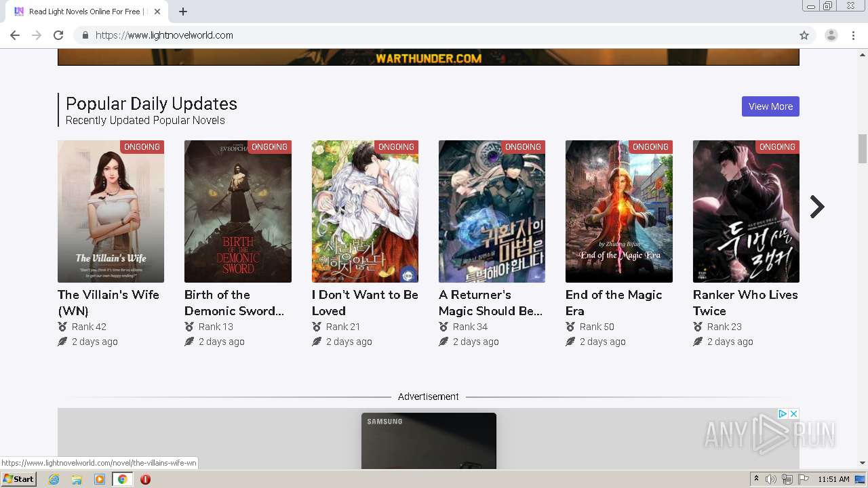Expand hidden system tray icons
868x488 pixels.
756,479
